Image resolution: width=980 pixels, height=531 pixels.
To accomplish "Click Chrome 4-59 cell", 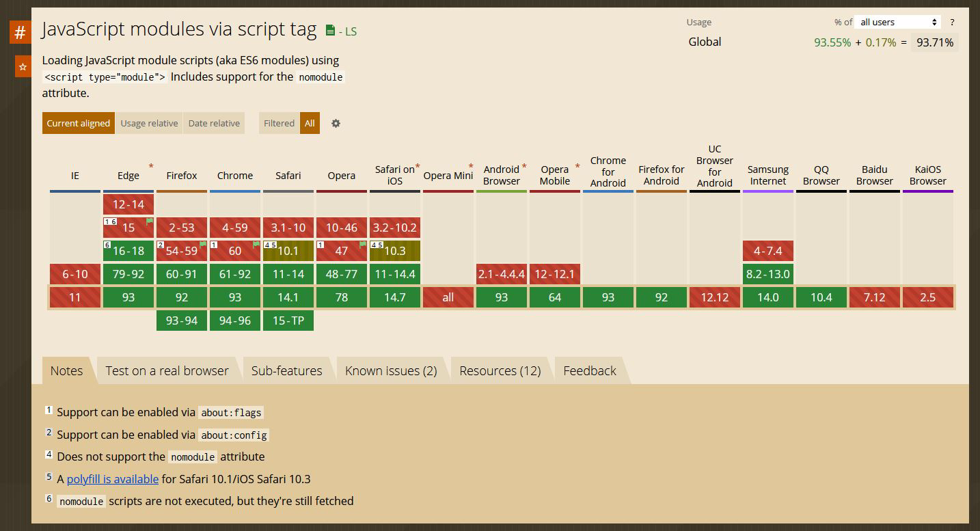I will 235,228.
